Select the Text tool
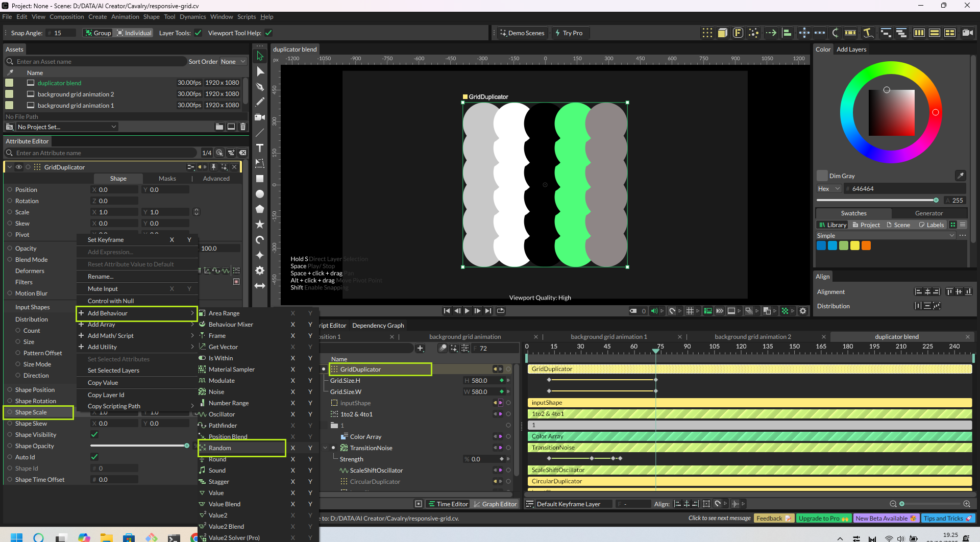 tap(260, 148)
